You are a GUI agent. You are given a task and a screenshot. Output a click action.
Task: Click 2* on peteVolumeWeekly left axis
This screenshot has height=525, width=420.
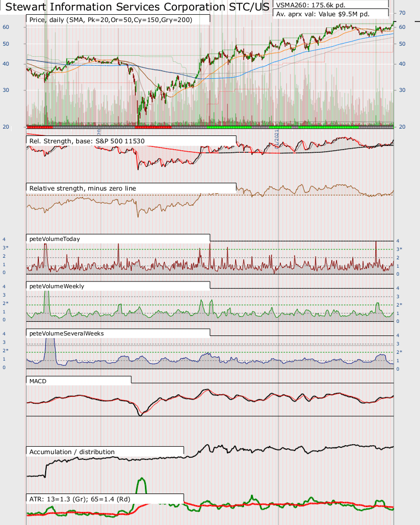pos(5,303)
